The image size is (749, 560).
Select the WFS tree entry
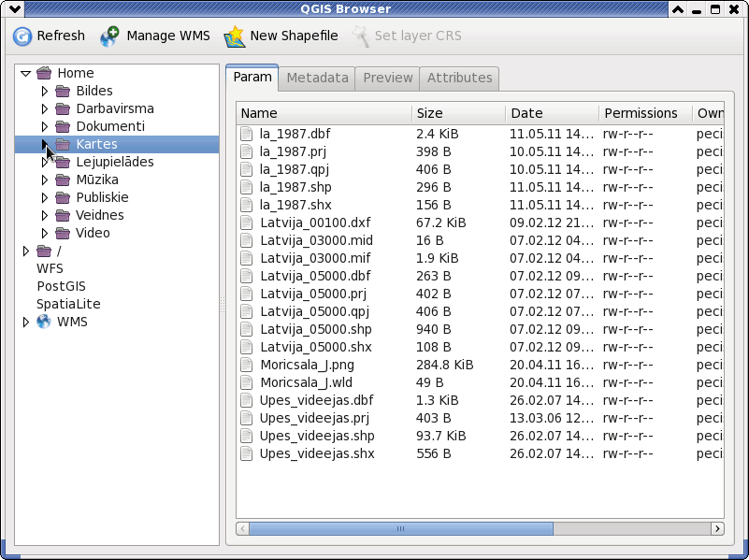tap(50, 268)
